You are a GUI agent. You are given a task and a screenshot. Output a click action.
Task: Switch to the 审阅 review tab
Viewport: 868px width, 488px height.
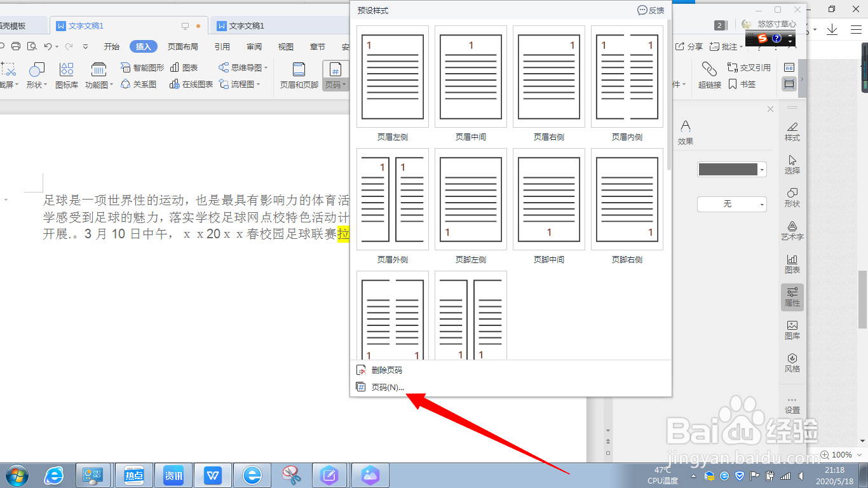[254, 46]
